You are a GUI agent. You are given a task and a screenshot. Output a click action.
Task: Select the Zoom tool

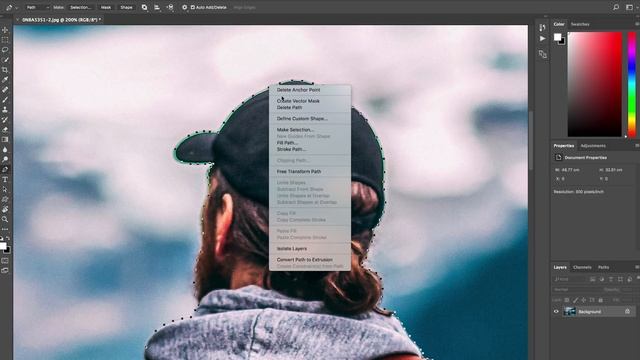click(5, 220)
